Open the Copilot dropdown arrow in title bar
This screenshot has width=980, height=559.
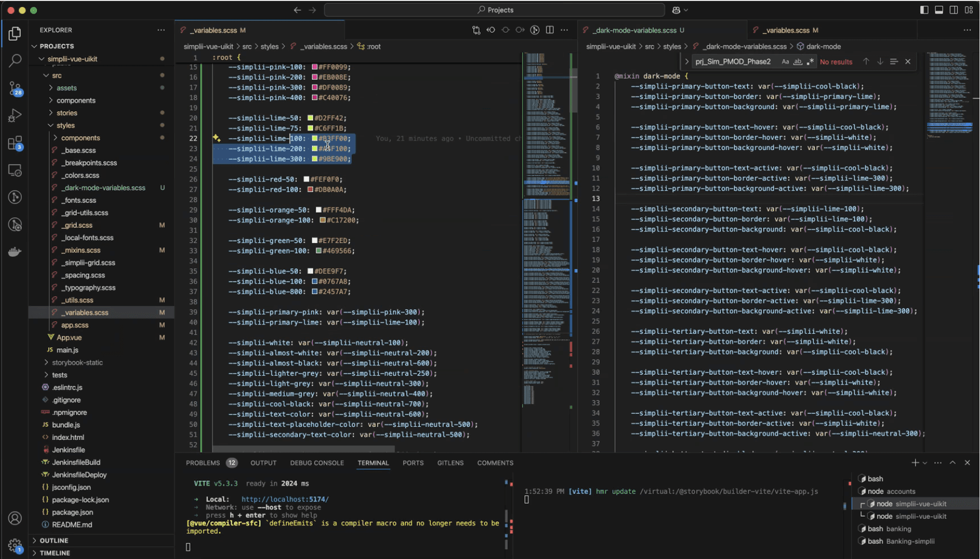coord(686,10)
